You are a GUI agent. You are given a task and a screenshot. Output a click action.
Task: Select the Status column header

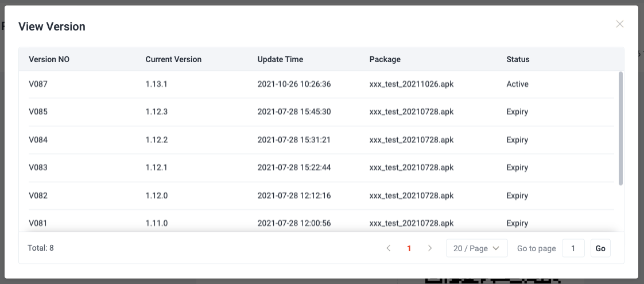518,59
